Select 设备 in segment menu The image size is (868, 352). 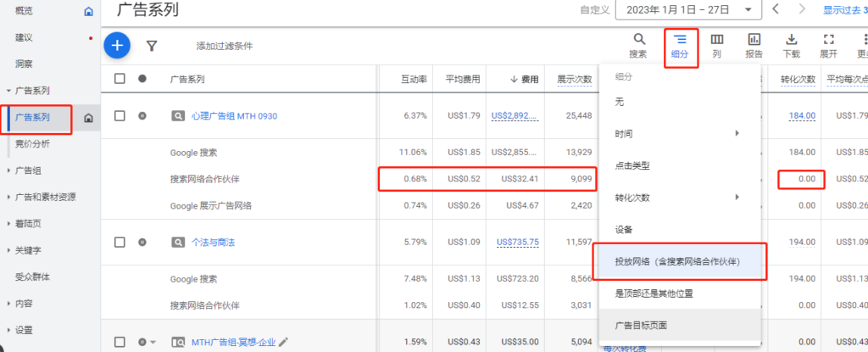(x=624, y=230)
